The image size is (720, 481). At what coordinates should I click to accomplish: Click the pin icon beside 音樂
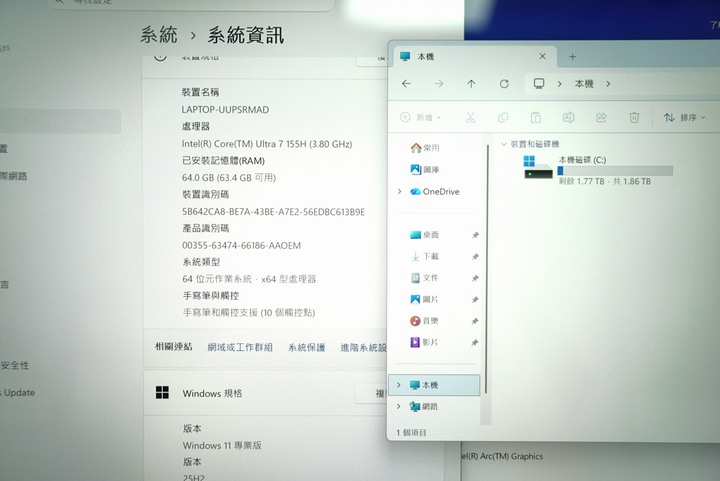[475, 321]
